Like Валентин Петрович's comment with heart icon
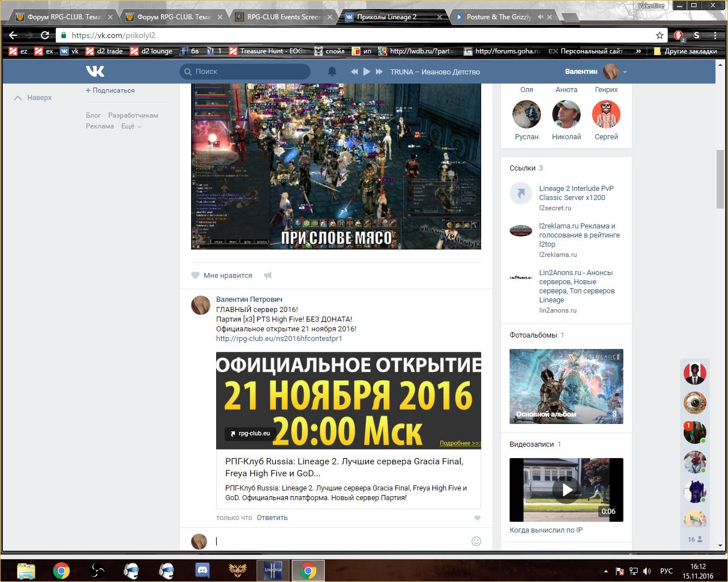 coord(477,518)
